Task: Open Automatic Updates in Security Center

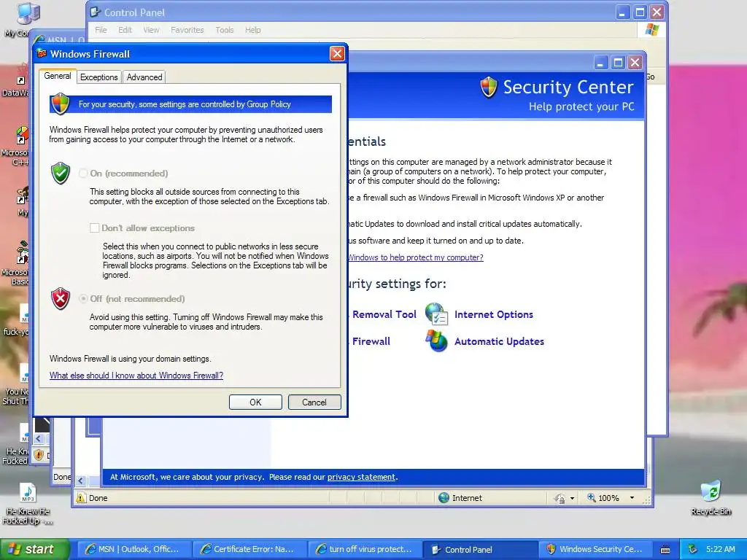Action: point(499,341)
